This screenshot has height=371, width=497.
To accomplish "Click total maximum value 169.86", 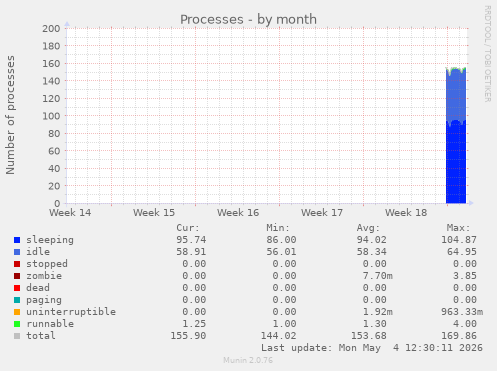I will [459, 336].
